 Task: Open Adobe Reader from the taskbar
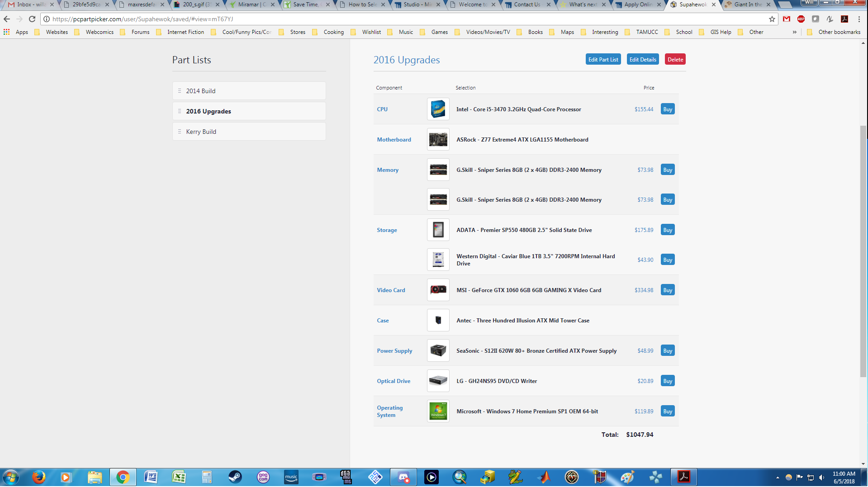point(683,477)
